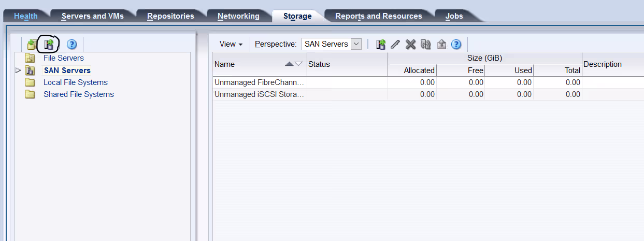Expand the SAN Servers tree node
This screenshot has height=241, width=644.
[x=19, y=70]
